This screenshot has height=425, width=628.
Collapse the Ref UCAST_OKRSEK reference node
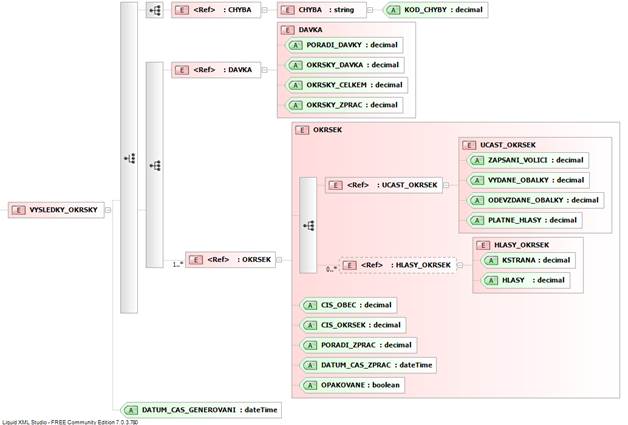448,185
